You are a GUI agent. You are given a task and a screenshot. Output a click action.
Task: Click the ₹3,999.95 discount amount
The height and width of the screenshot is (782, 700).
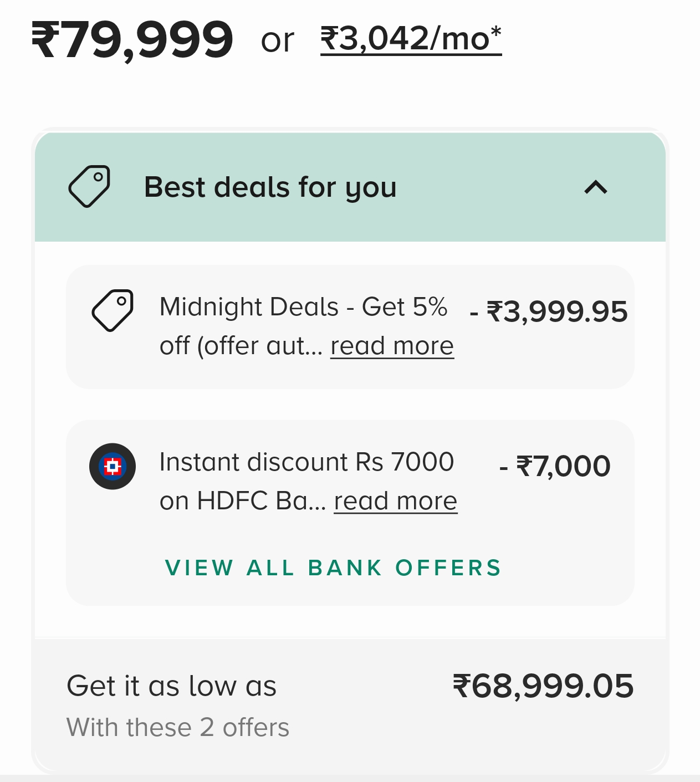coord(549,311)
